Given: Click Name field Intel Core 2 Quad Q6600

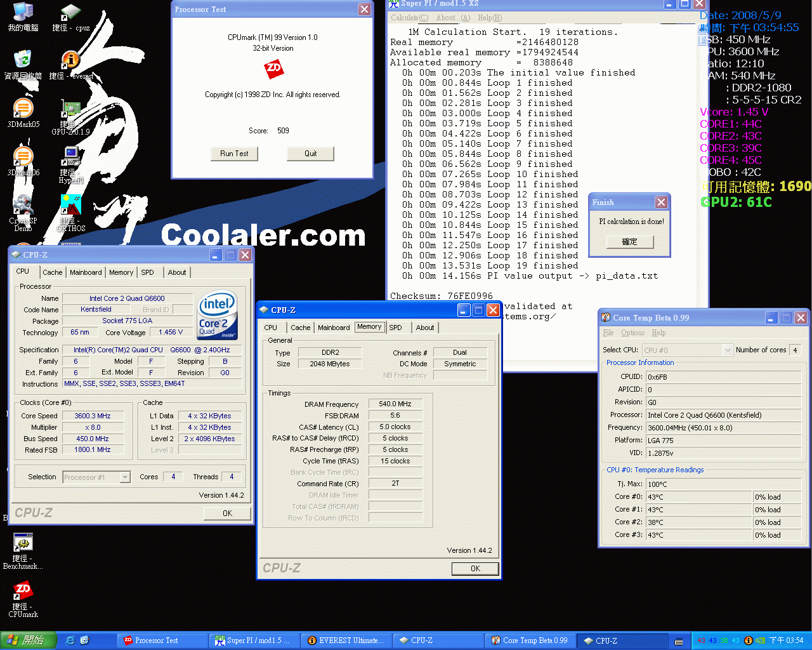Looking at the screenshot, I should (127, 298).
